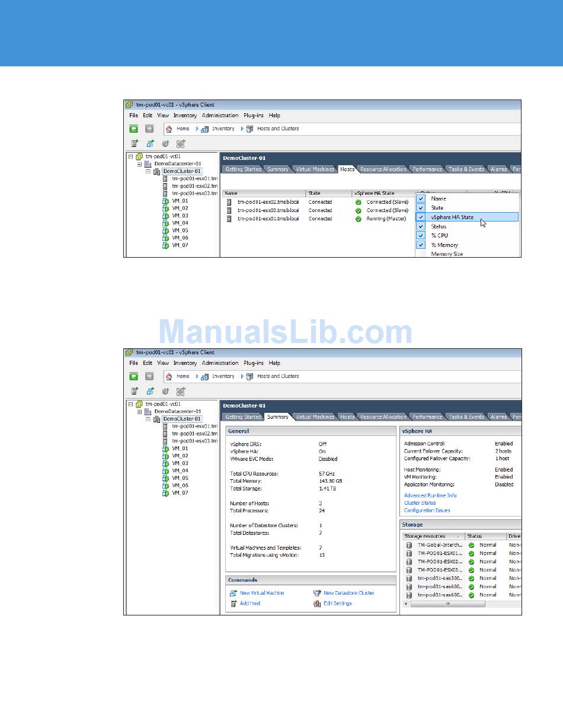Click VM_03 icon in hosts-list window tree
563x728 pixels.
point(166,216)
